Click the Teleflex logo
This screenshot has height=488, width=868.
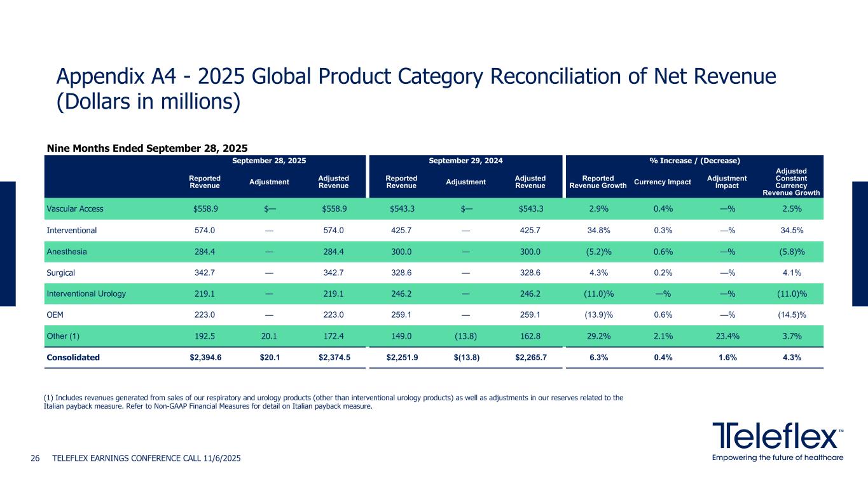click(777, 437)
